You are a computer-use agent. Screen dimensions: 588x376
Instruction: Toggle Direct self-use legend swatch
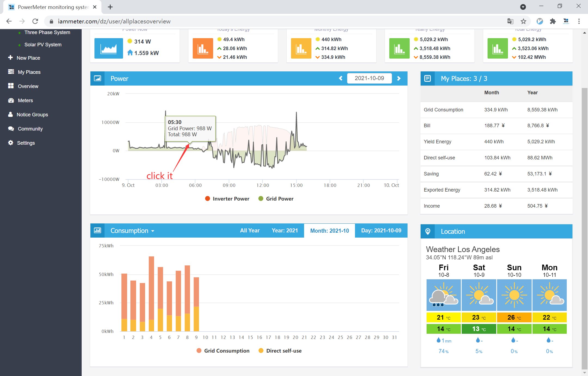point(261,351)
